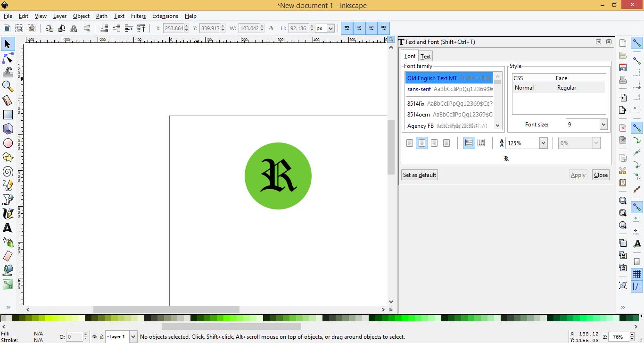Select the Ellipse tool
The image size is (644, 343).
8,143
